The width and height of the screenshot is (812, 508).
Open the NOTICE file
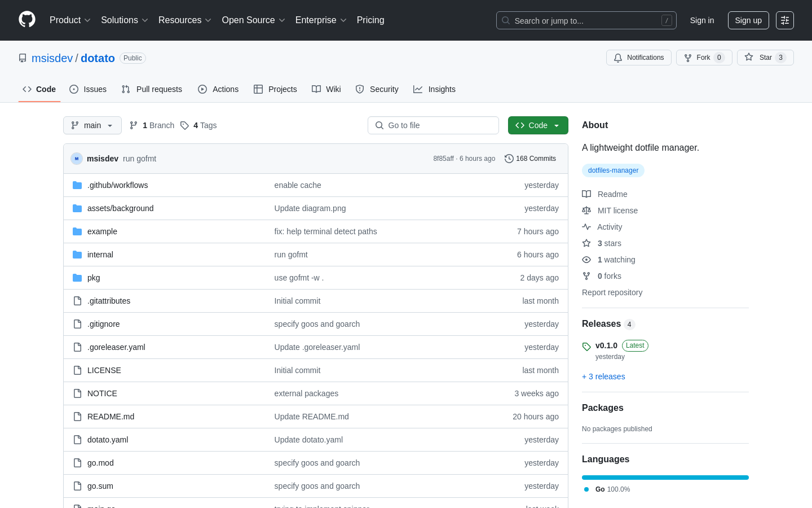coord(102,393)
